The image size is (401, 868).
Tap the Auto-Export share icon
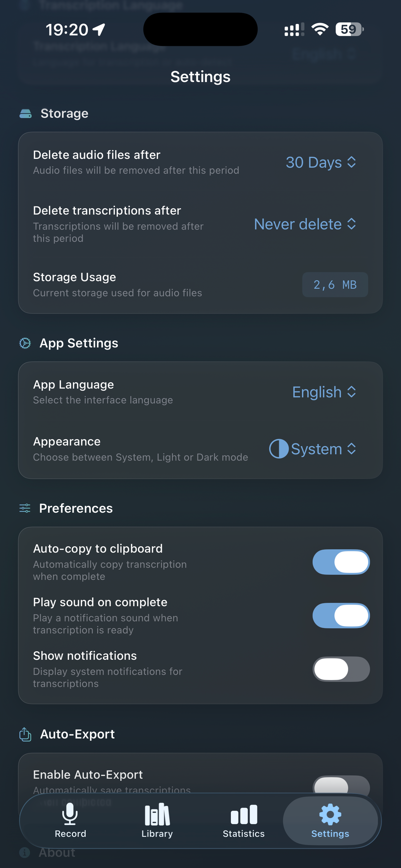[25, 734]
